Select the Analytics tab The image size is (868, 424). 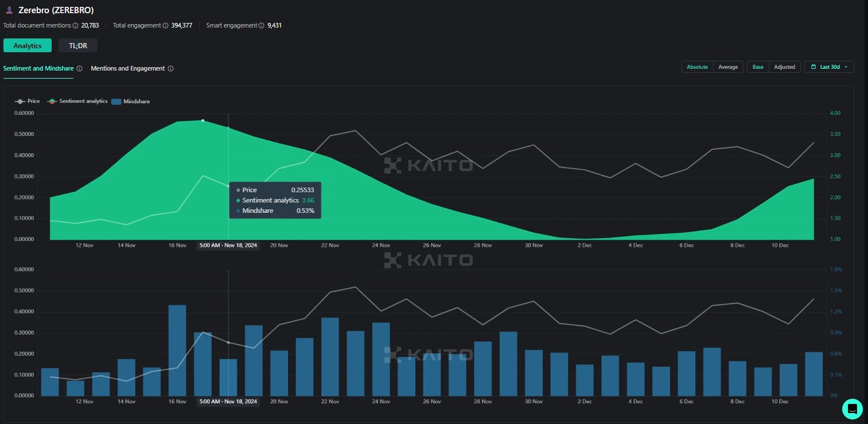28,46
